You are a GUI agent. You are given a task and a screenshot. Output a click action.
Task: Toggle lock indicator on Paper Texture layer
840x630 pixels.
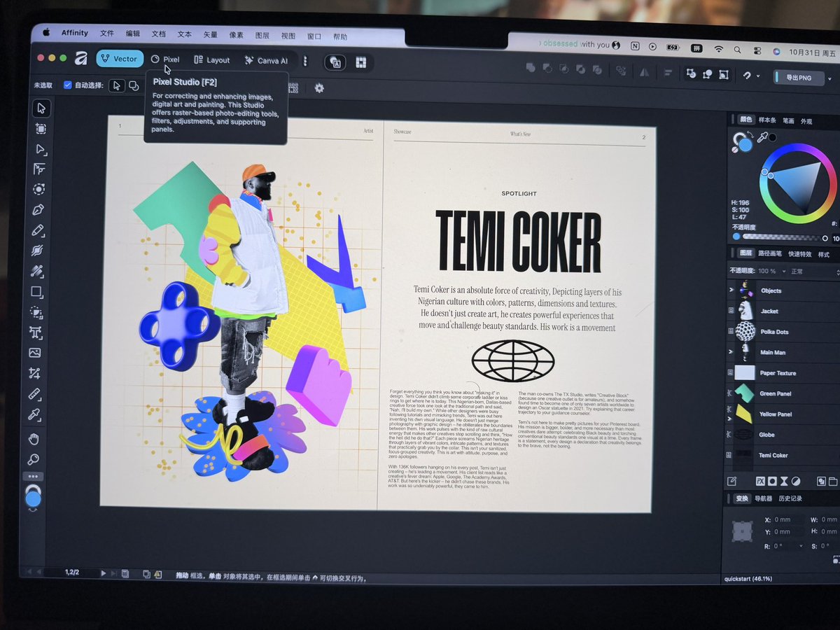point(730,372)
